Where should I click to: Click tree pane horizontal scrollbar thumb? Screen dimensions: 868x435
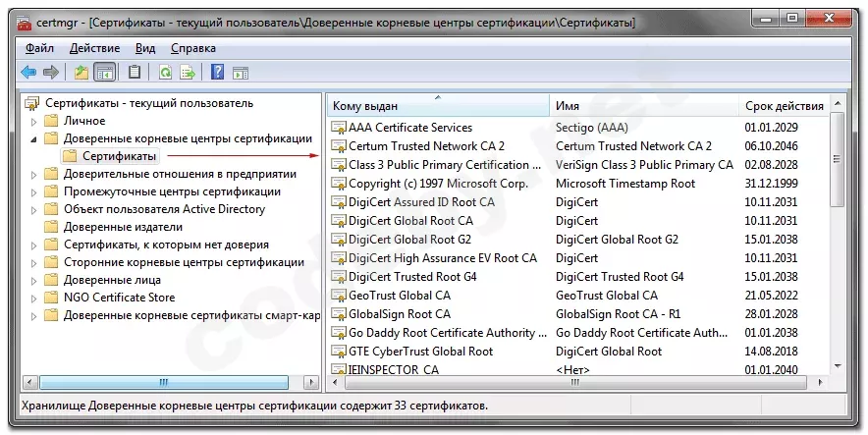pyautogui.click(x=164, y=382)
